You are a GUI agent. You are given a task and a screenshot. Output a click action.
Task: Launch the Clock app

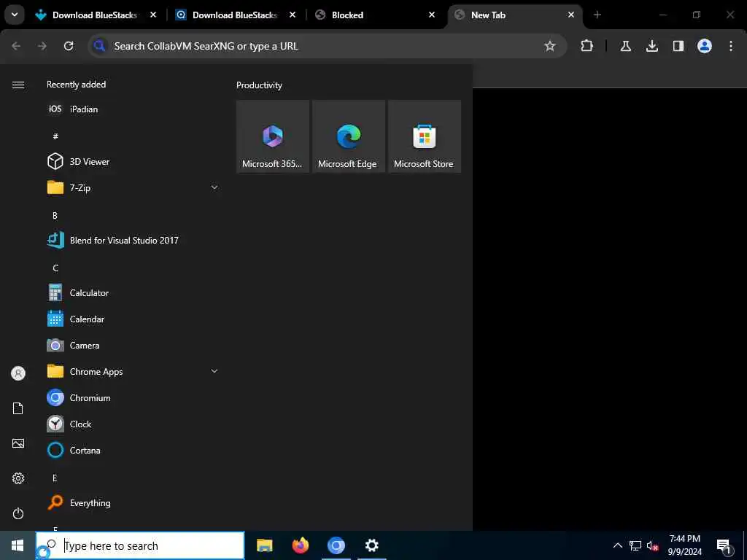point(133,424)
